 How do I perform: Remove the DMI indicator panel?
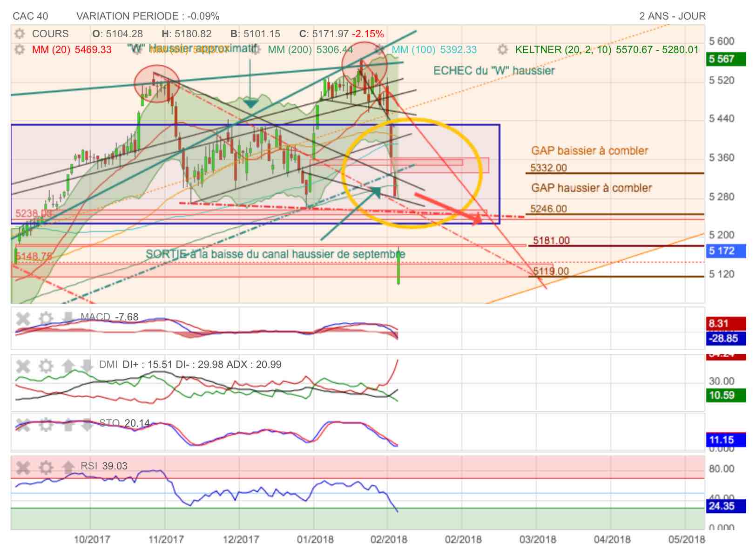pos(23,366)
